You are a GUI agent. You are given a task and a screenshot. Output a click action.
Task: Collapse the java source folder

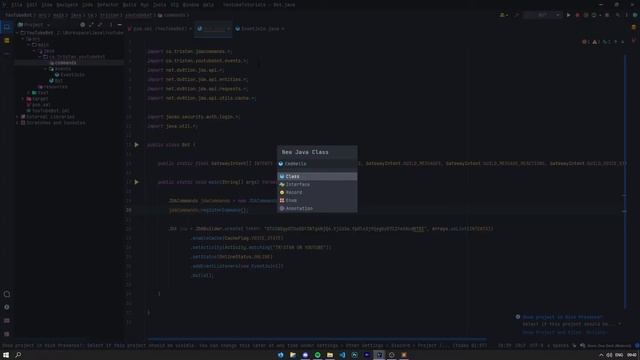[35, 51]
